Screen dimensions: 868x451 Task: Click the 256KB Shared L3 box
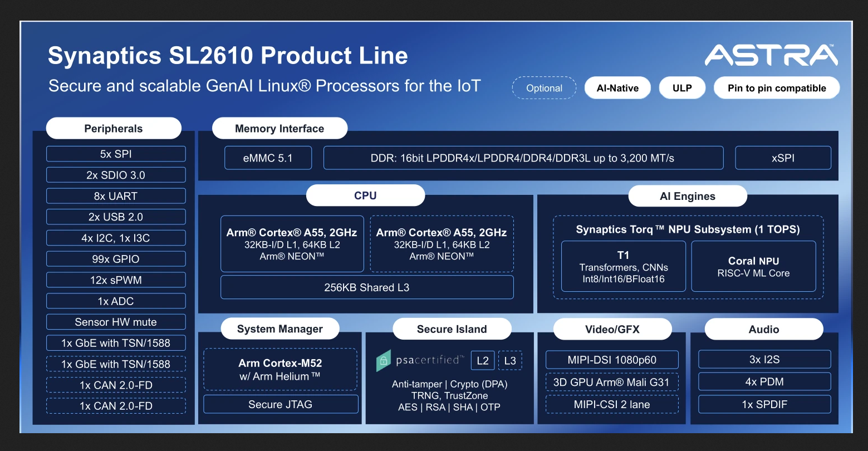coord(367,287)
